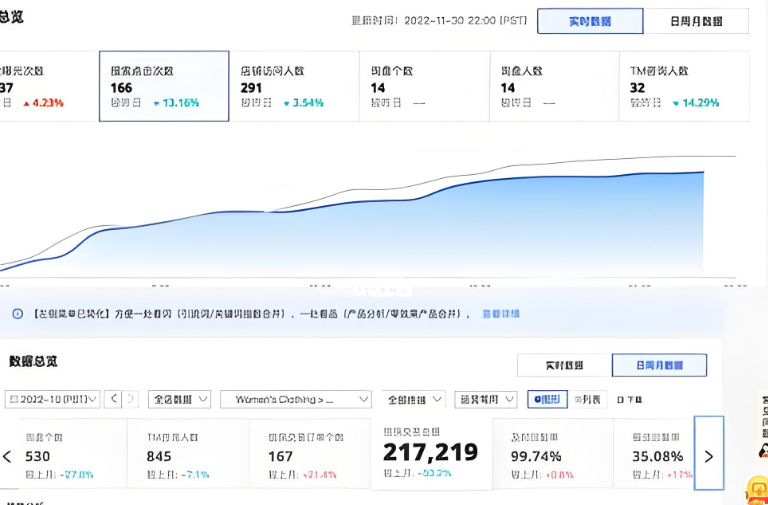
Task: Click the info icon in the notice banner
Action: pos(17,314)
